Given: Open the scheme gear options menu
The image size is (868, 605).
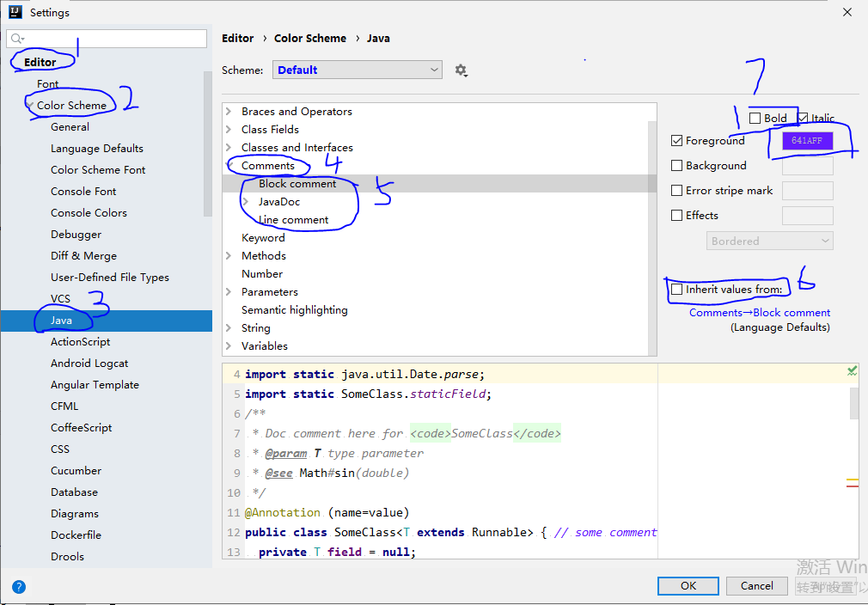Looking at the screenshot, I should point(461,70).
